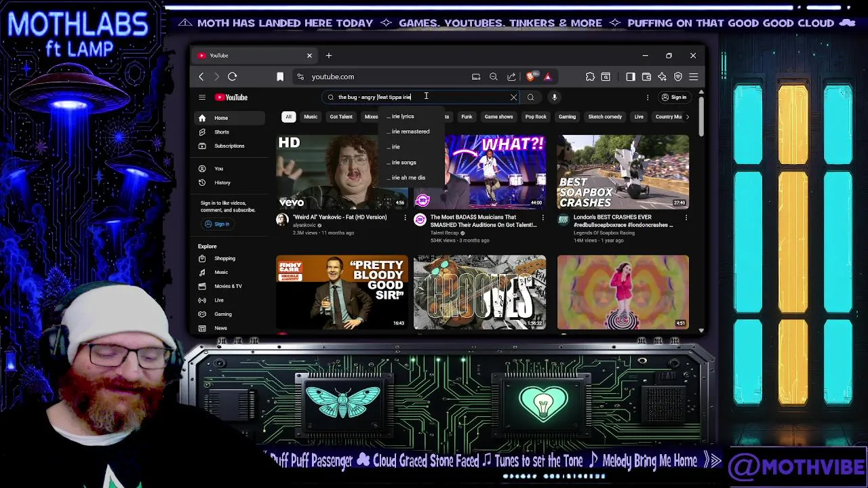
Task: Open Music under Explore
Action: click(231, 272)
